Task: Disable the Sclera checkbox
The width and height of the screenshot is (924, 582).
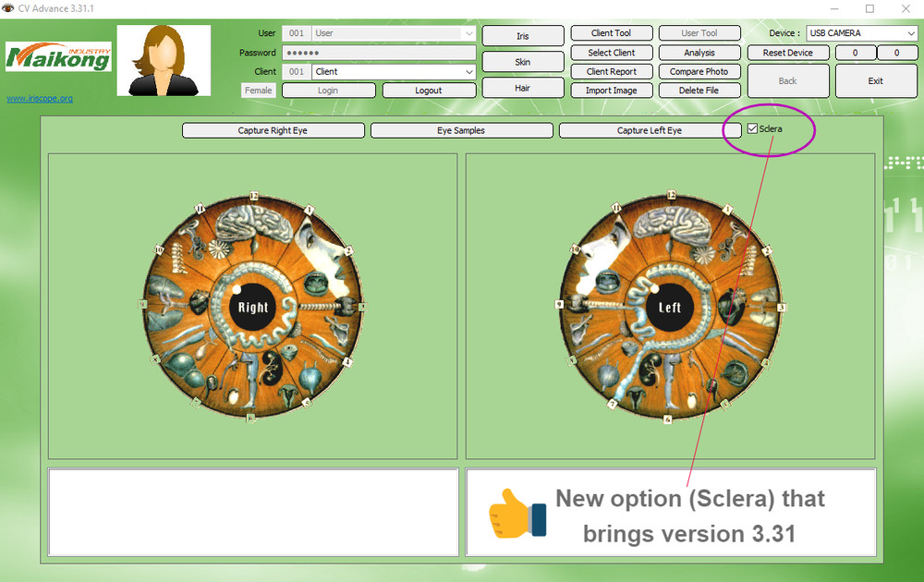Action: (x=751, y=128)
